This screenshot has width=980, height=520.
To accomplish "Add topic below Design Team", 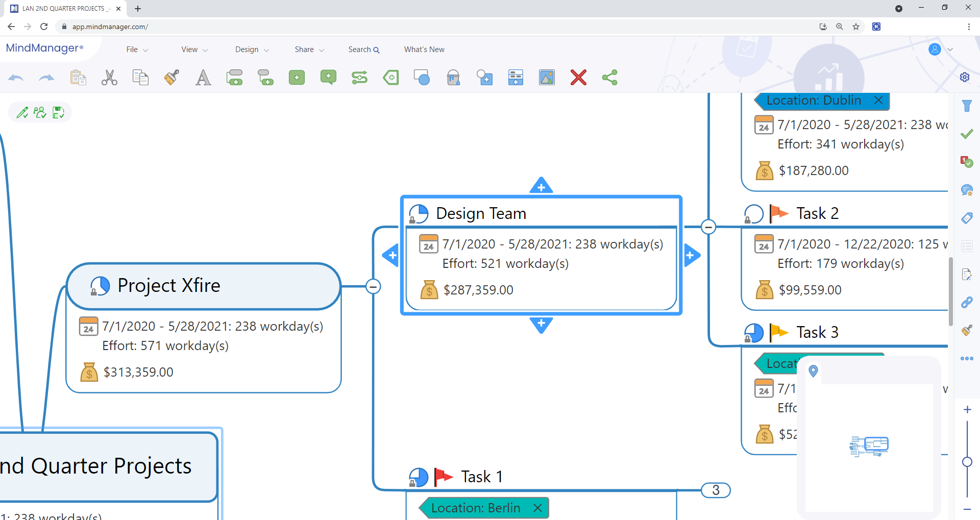I will click(x=541, y=325).
